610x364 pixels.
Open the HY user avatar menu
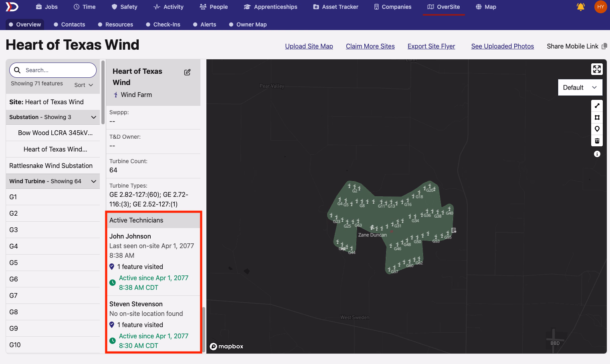[x=600, y=7]
